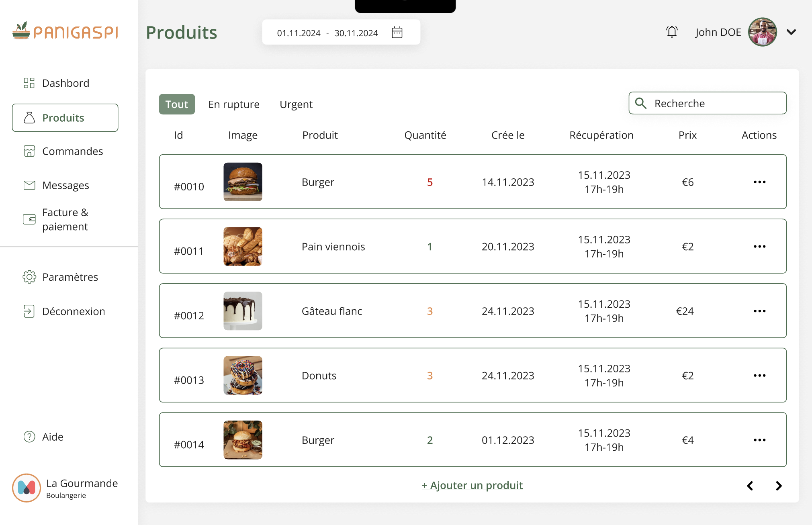Click the Dashbord grid icon
Screen dimensions: 812x525
tap(29, 83)
